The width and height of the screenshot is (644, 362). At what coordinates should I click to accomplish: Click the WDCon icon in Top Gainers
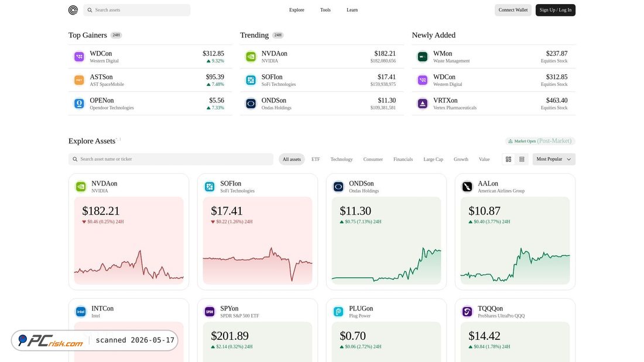79,57
